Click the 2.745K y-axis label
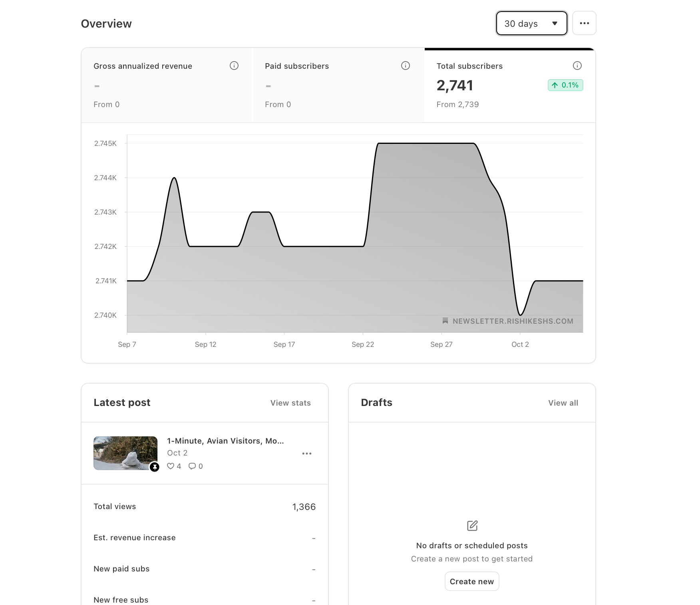Image resolution: width=700 pixels, height=605 pixels. coord(105,143)
